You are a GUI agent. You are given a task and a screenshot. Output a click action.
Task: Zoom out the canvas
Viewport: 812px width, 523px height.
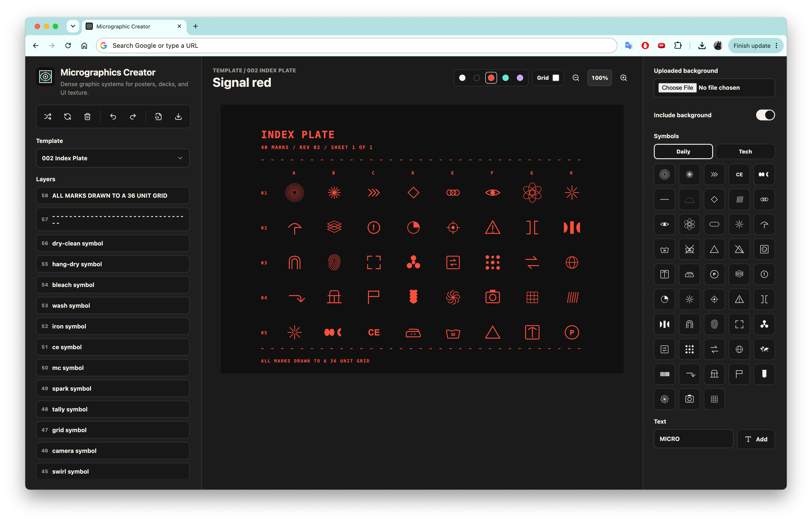tap(576, 78)
